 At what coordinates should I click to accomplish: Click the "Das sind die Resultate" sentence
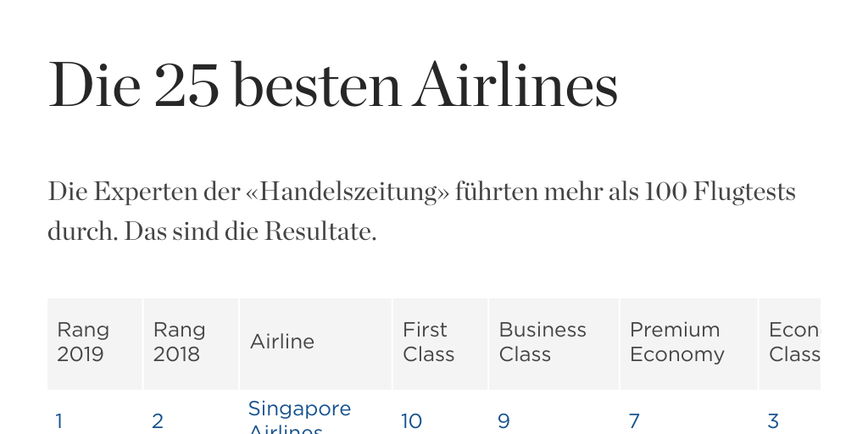[250, 231]
